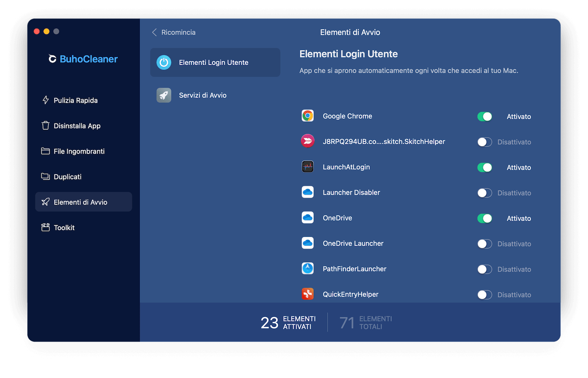Open File Ingombranti section
The width and height of the screenshot is (588, 378).
coord(83,151)
